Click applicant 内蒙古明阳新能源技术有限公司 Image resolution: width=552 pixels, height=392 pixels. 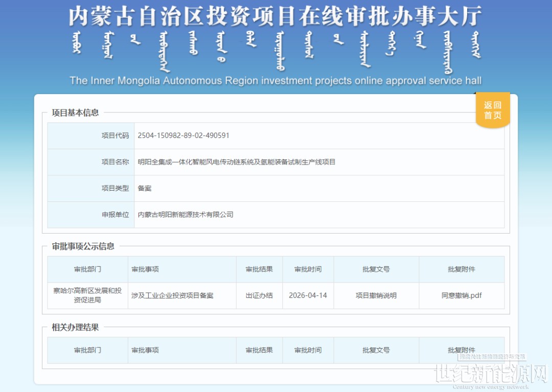[186, 215]
